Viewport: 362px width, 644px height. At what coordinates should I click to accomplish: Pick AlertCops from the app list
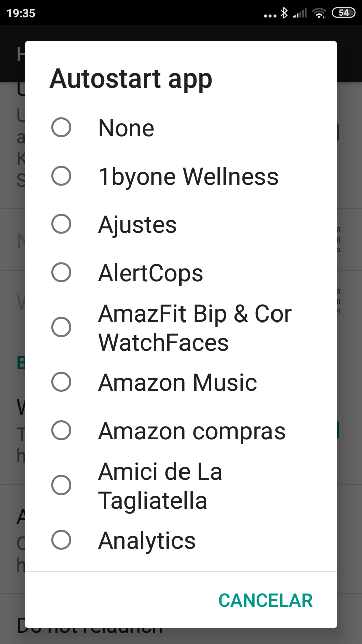pyautogui.click(x=61, y=273)
